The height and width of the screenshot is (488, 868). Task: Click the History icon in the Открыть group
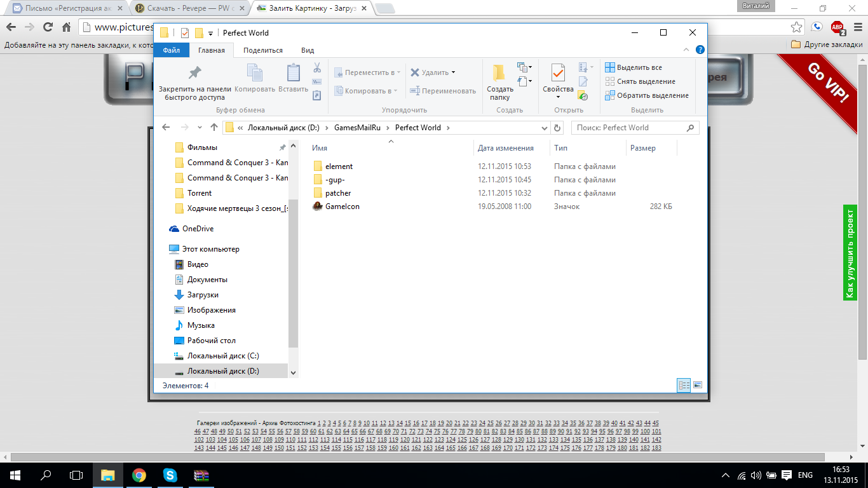click(x=583, y=95)
